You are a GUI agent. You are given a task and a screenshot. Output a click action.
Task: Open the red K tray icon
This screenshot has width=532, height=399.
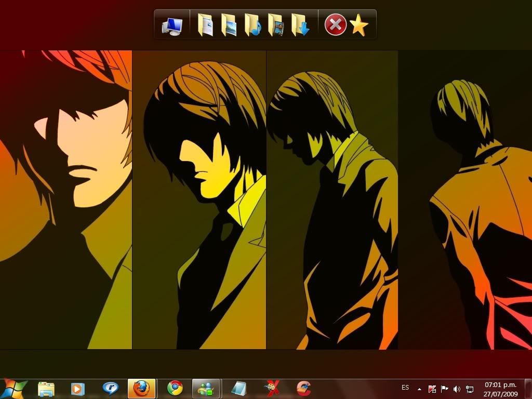click(432, 389)
